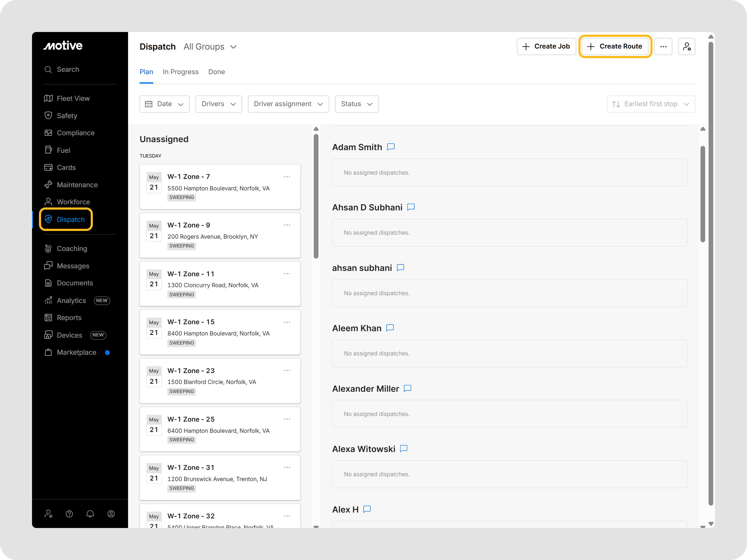
Task: Click the Create Route button
Action: coord(615,47)
